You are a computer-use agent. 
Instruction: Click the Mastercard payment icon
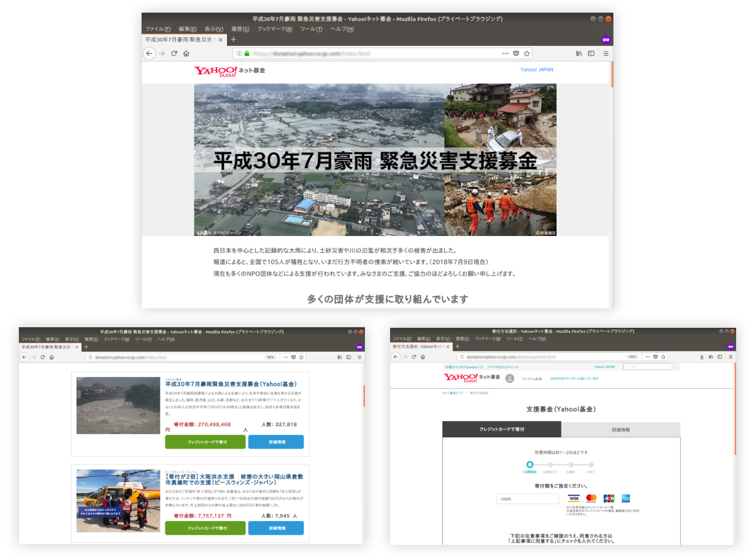pyautogui.click(x=592, y=496)
